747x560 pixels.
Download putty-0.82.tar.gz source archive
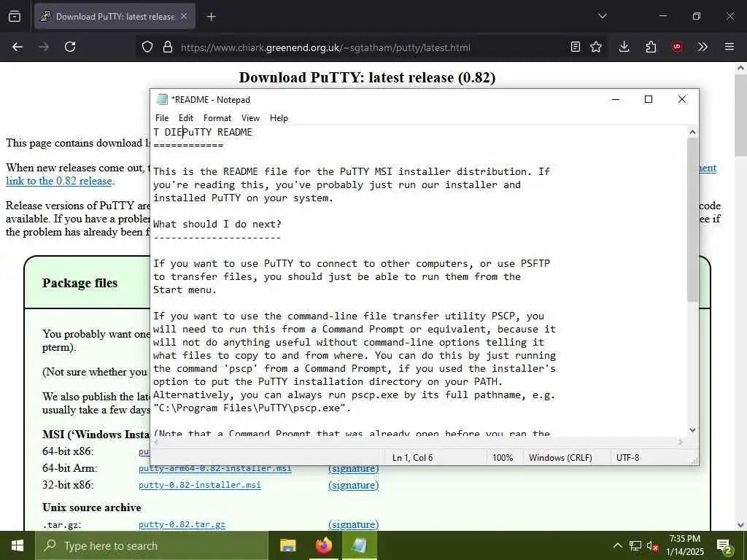(182, 525)
